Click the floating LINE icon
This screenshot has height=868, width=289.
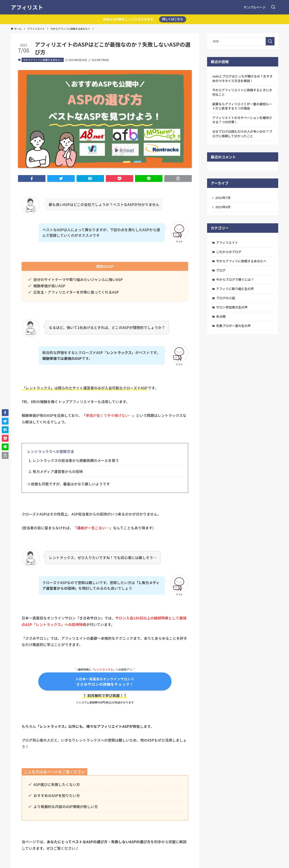[5, 447]
